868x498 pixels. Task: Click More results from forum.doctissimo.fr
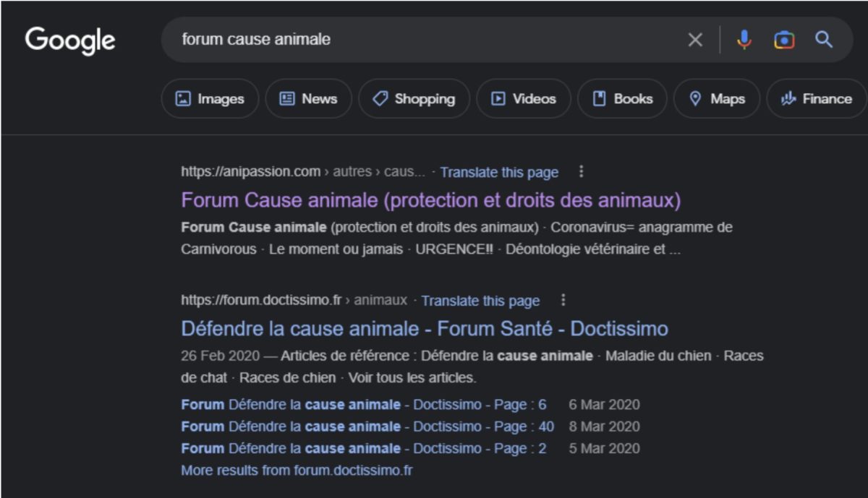tap(297, 471)
